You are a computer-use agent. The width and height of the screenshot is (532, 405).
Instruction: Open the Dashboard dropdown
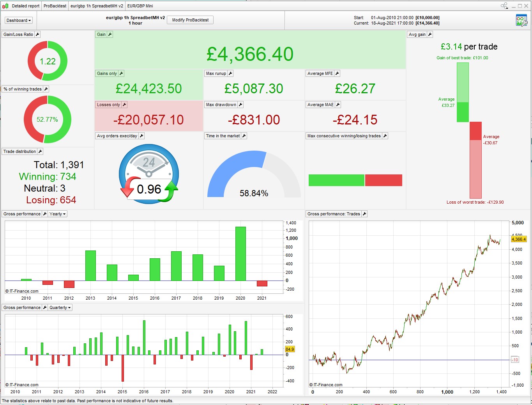[x=18, y=20]
